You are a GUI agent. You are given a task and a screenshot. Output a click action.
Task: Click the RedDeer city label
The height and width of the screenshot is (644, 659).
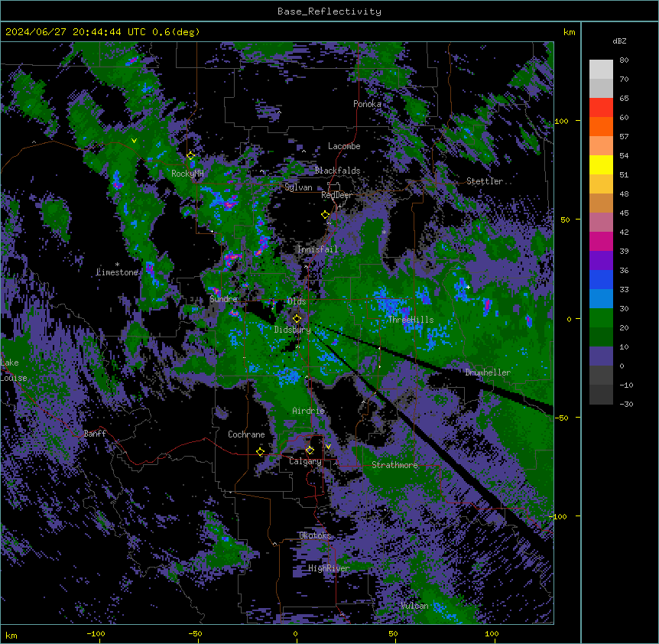pos(337,195)
